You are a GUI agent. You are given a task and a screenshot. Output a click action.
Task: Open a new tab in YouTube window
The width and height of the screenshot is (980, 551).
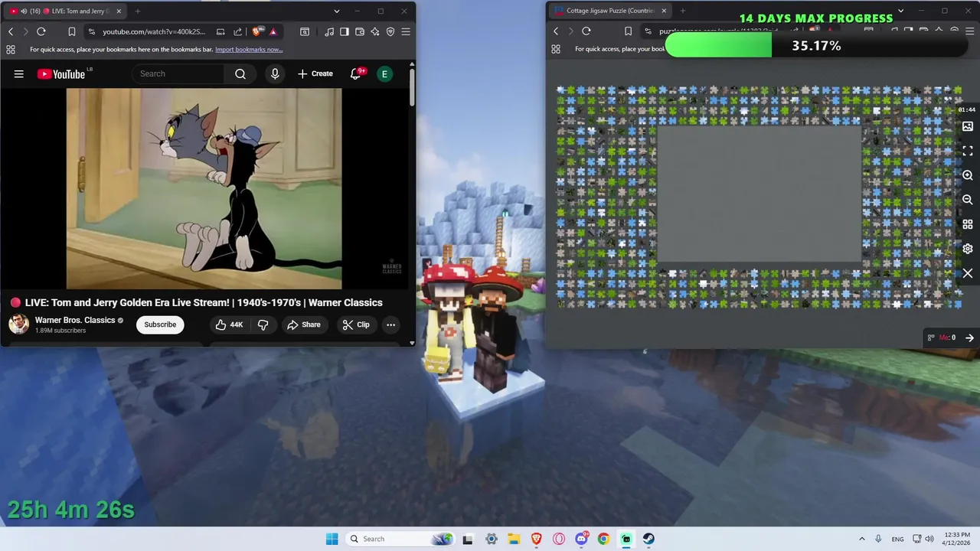coord(138,11)
